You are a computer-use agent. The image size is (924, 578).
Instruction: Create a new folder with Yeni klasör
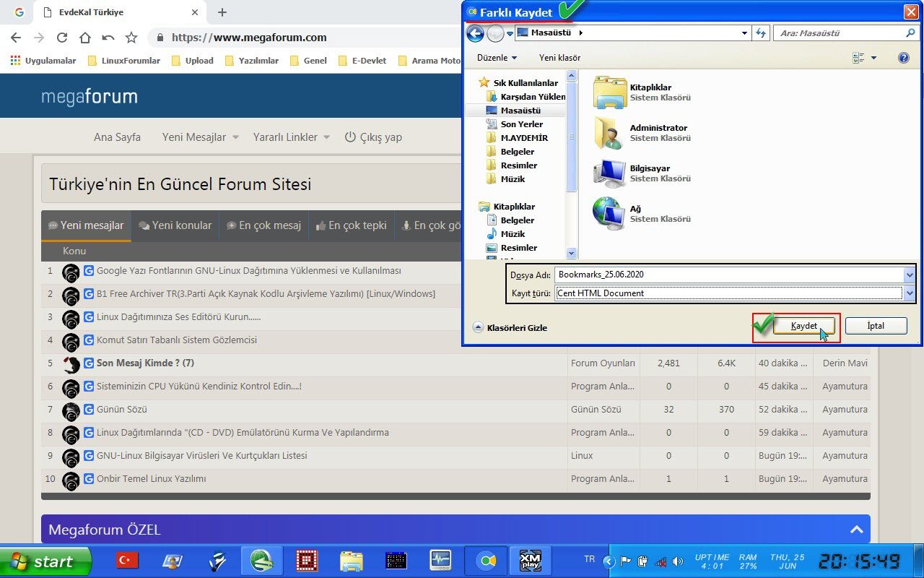(x=559, y=58)
